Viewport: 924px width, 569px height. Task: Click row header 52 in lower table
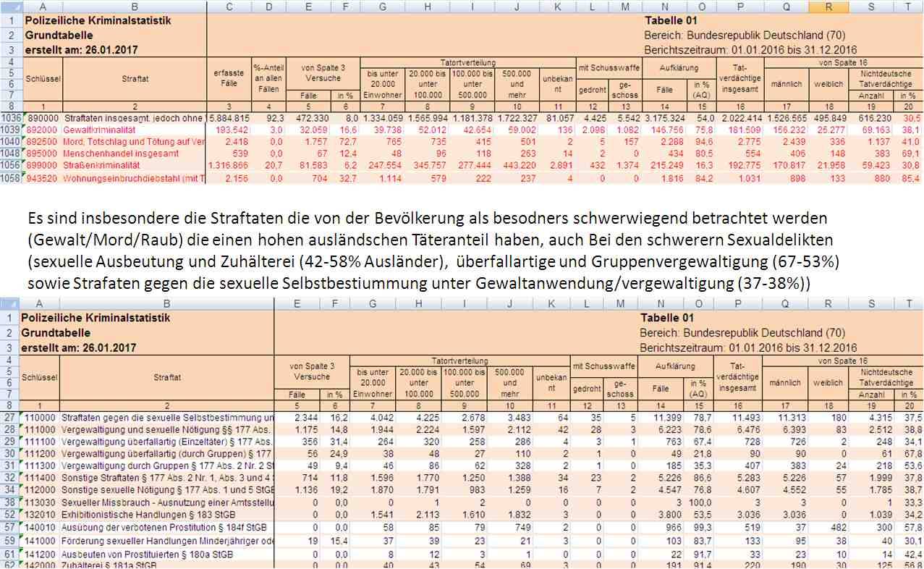click(9, 515)
